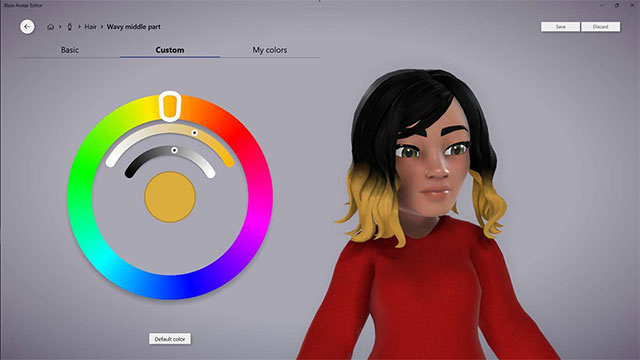Viewport: 640px width, 360px height.
Task: Open the Hair breadcrumb link
Action: (x=91, y=27)
